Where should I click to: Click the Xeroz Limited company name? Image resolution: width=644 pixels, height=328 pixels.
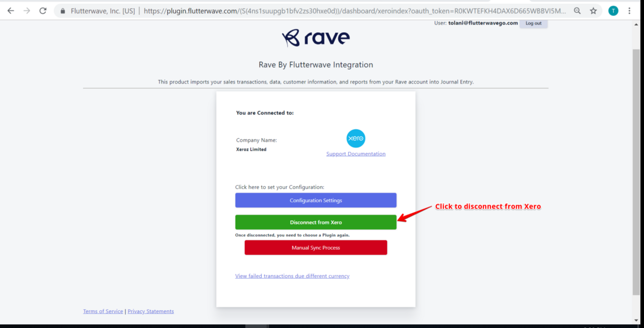tap(251, 150)
